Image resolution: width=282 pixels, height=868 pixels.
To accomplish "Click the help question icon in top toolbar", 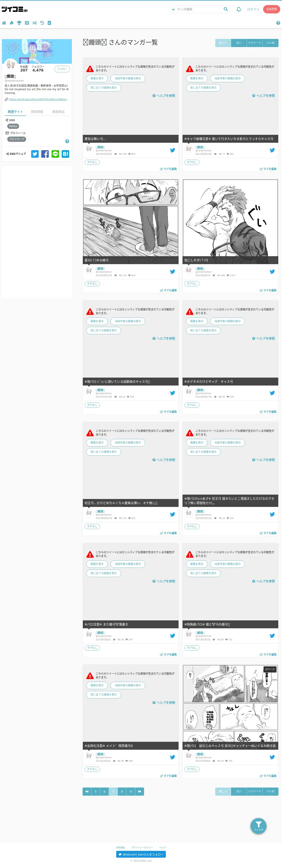I will 278,23.
